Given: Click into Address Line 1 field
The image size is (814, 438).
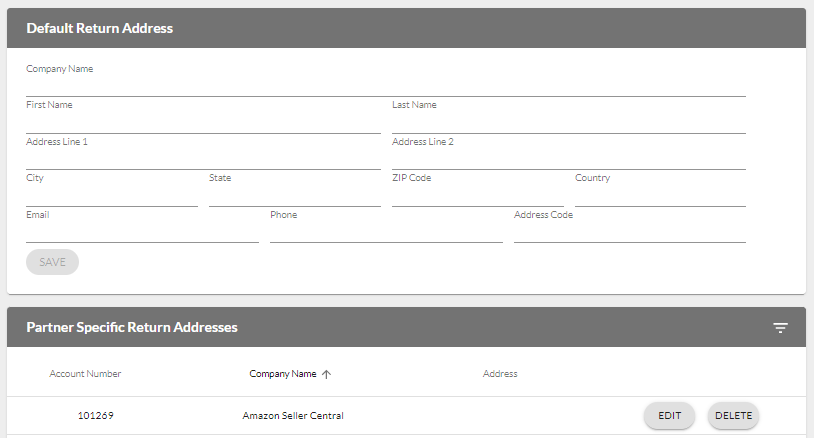Looking at the screenshot, I should tap(203, 159).
